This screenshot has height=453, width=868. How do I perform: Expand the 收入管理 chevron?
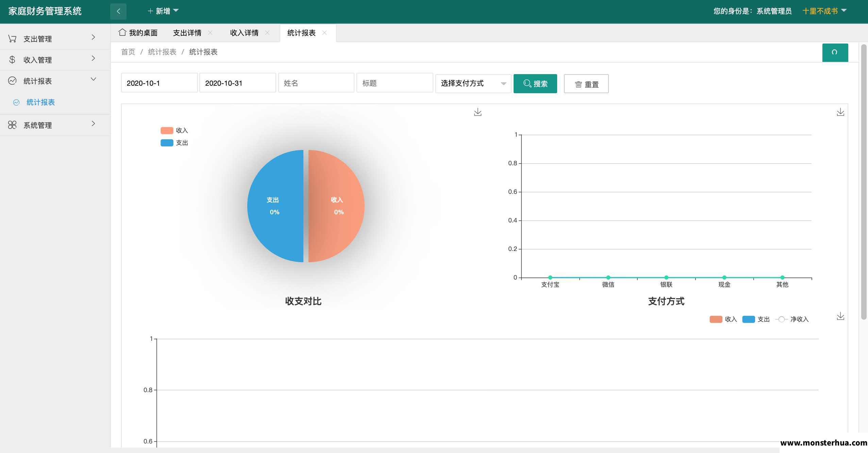(x=93, y=58)
